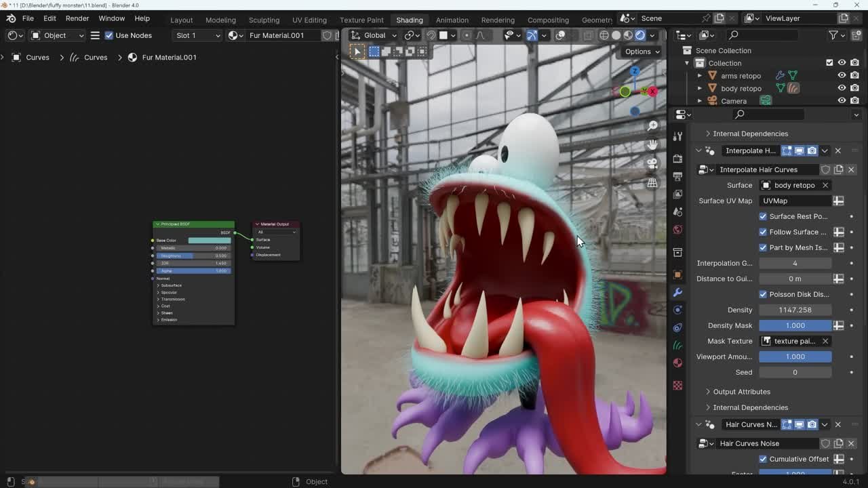Toggle the camera view icon
This screenshot has height=488, width=868.
coord(652,163)
